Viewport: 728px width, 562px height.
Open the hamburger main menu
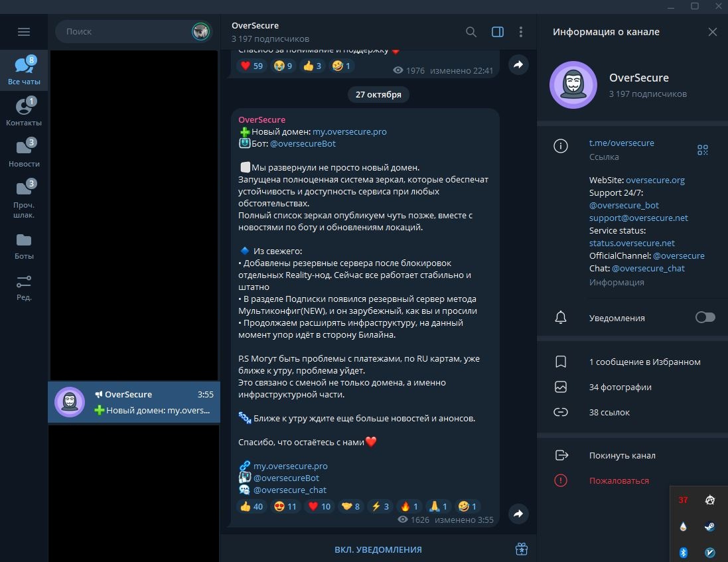pos(24,32)
